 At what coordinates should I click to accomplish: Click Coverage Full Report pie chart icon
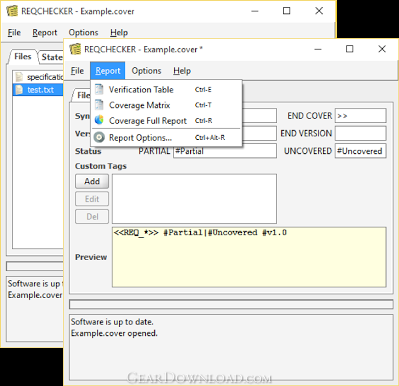99,120
